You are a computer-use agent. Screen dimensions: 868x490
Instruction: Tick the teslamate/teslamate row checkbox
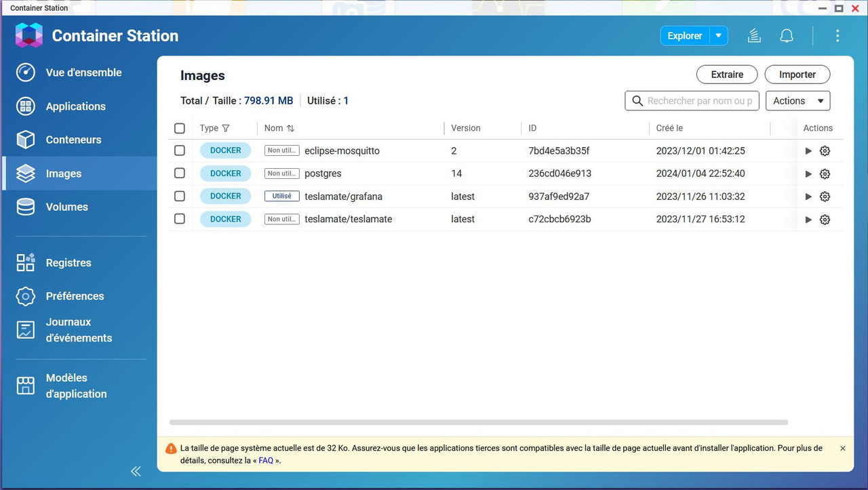(x=180, y=219)
